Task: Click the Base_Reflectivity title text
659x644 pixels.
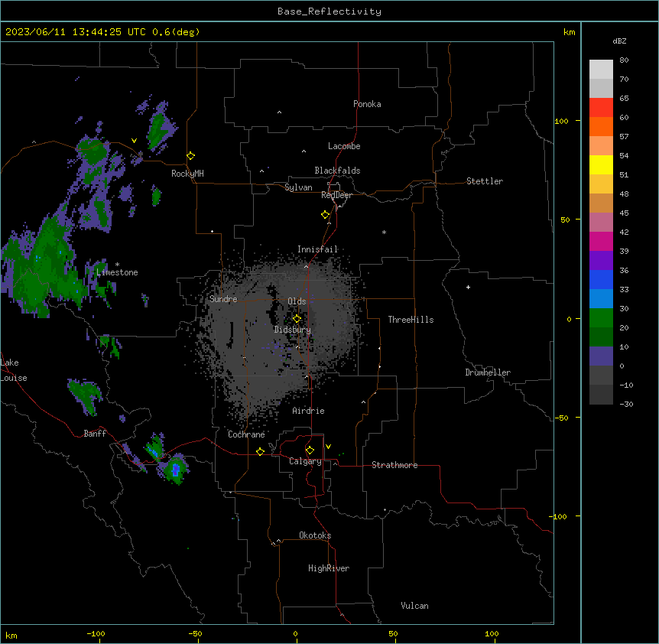Action: click(x=329, y=11)
